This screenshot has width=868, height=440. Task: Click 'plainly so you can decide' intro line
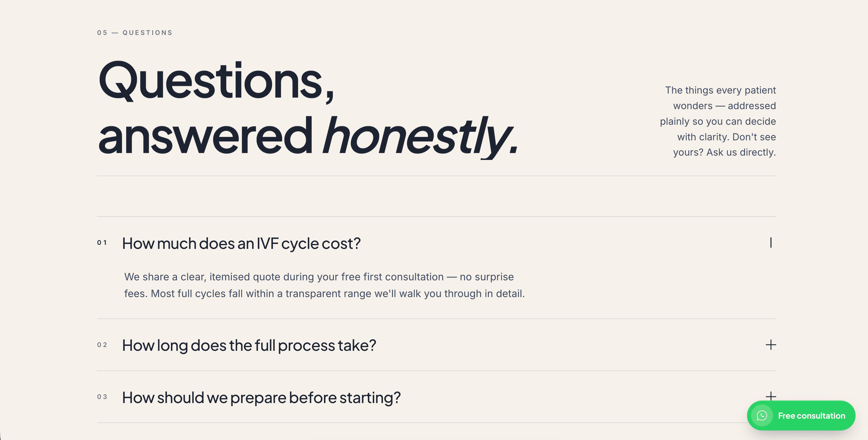718,121
